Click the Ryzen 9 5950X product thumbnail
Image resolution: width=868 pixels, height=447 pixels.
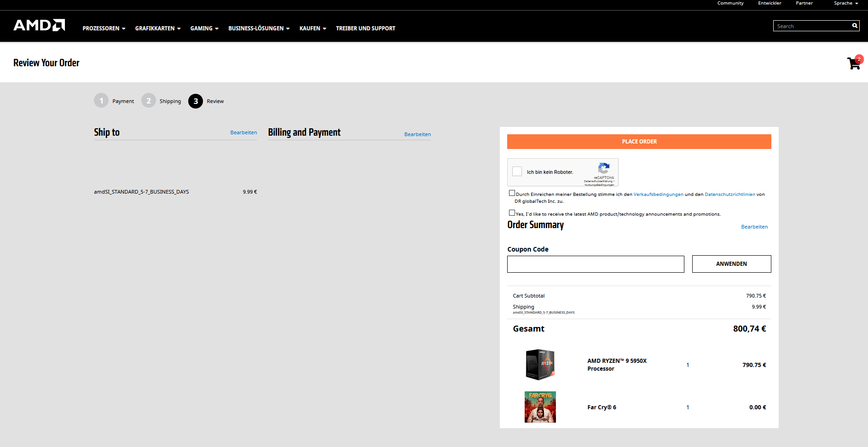pos(540,365)
